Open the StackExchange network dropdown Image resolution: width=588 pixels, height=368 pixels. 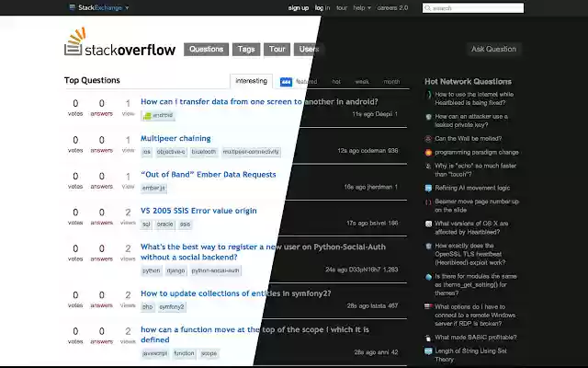[99, 7]
